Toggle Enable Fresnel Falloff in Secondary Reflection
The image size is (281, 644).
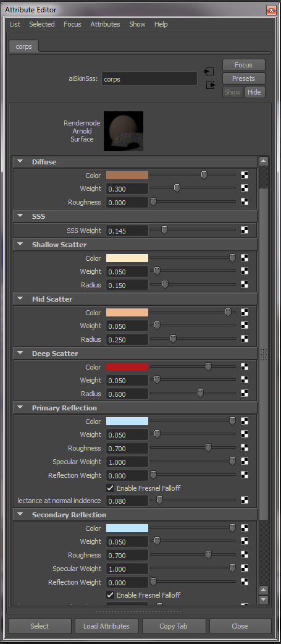coord(110,595)
